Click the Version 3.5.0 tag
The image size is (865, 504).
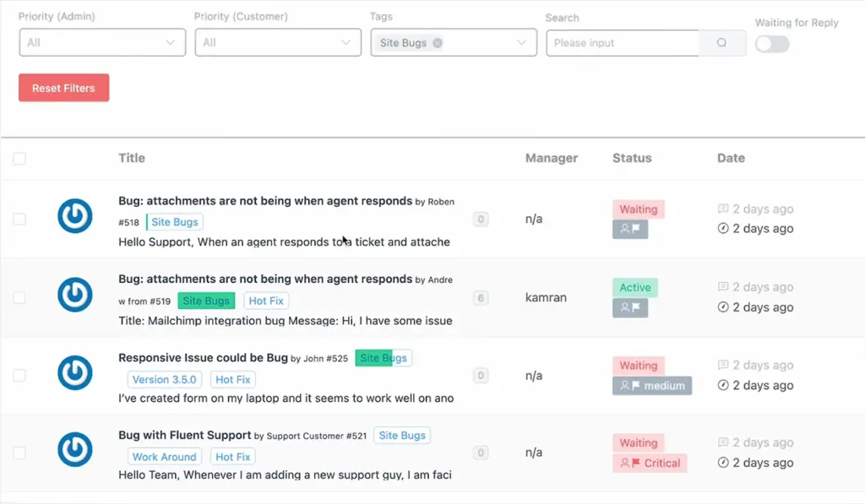[165, 380]
